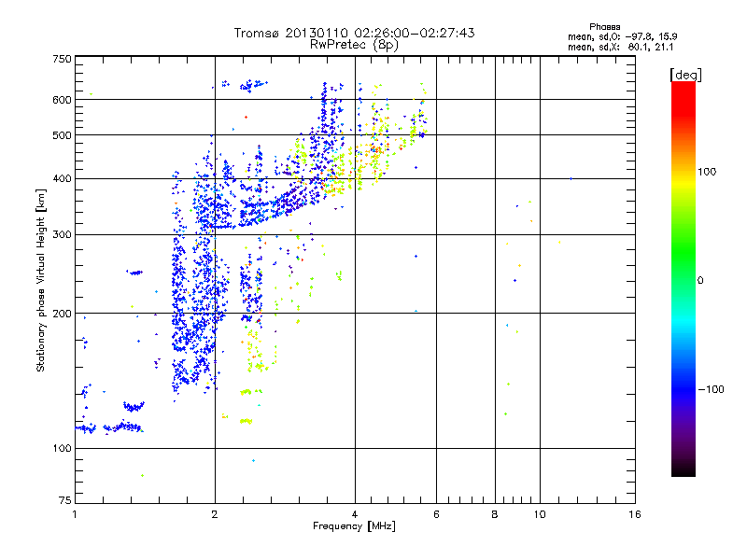Screen dimensions: 747x560
Task: Click y-axis tick label '400'
Action: pos(62,179)
